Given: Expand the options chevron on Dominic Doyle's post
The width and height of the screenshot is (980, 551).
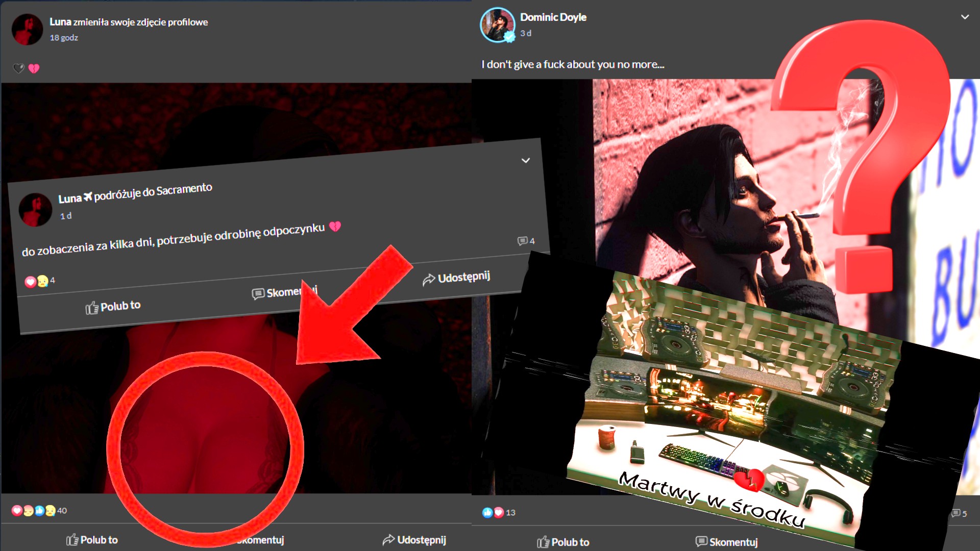Looking at the screenshot, I should [965, 17].
